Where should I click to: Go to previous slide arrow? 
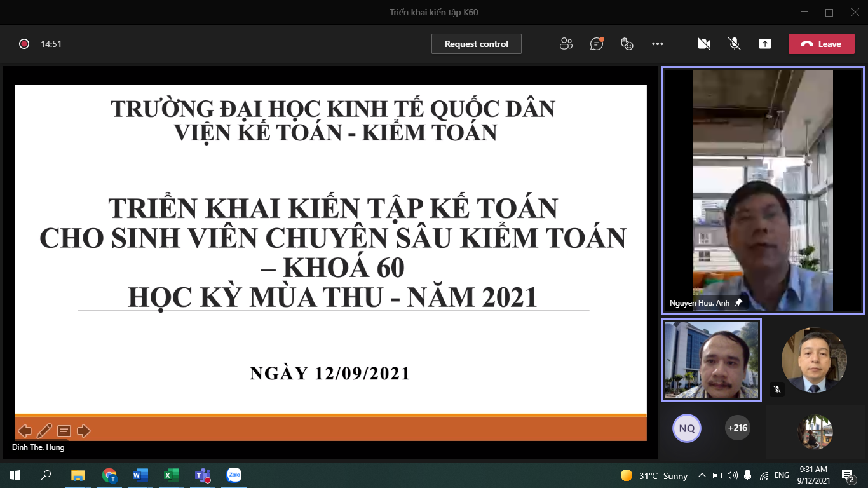coord(24,431)
